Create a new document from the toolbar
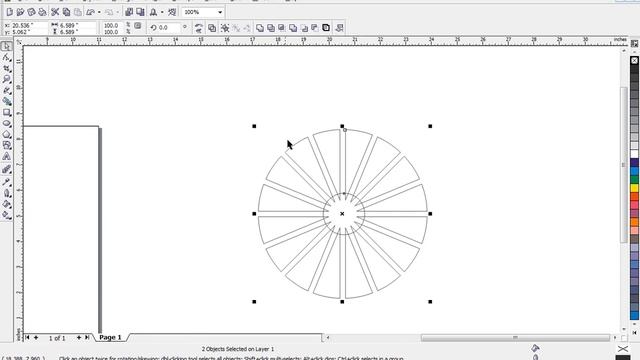640x360 pixels. pyautogui.click(x=9, y=12)
